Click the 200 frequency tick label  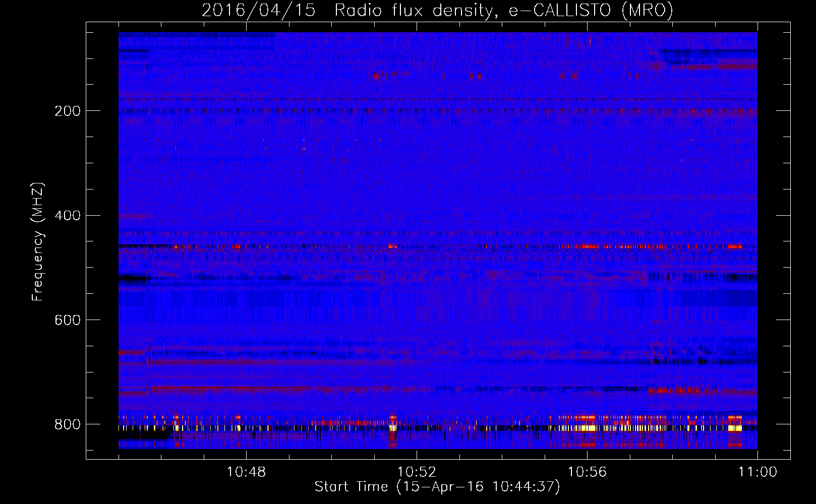pos(67,111)
